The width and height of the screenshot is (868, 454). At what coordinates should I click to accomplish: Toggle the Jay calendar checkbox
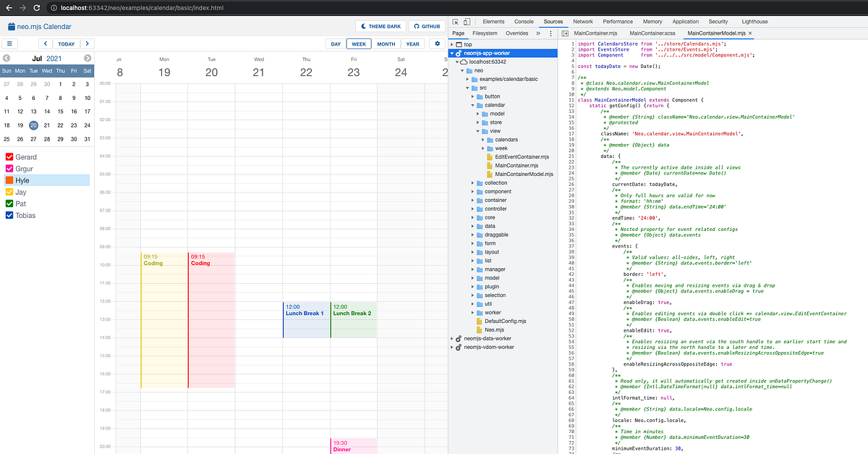coord(9,192)
